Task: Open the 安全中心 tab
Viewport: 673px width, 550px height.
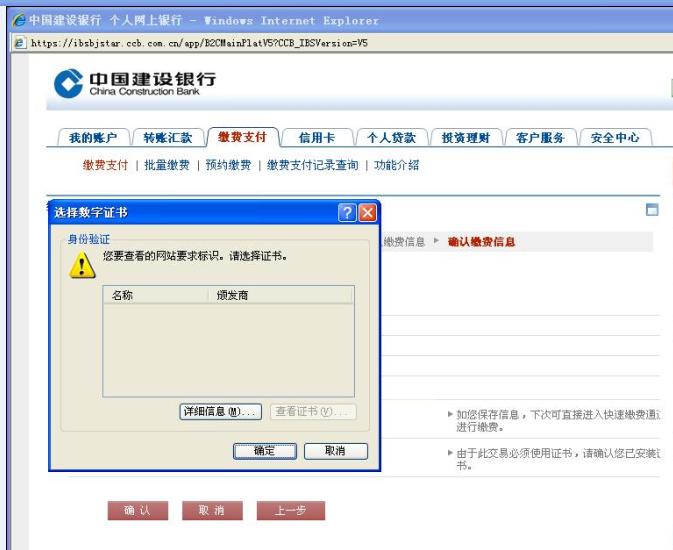Action: tap(615, 138)
